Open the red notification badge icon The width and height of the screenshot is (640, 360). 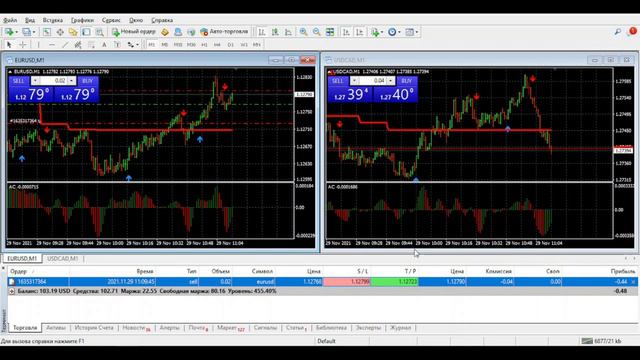pos(632,31)
